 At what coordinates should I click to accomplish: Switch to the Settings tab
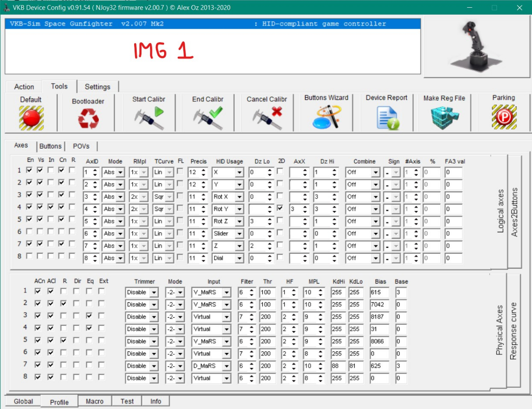[97, 87]
